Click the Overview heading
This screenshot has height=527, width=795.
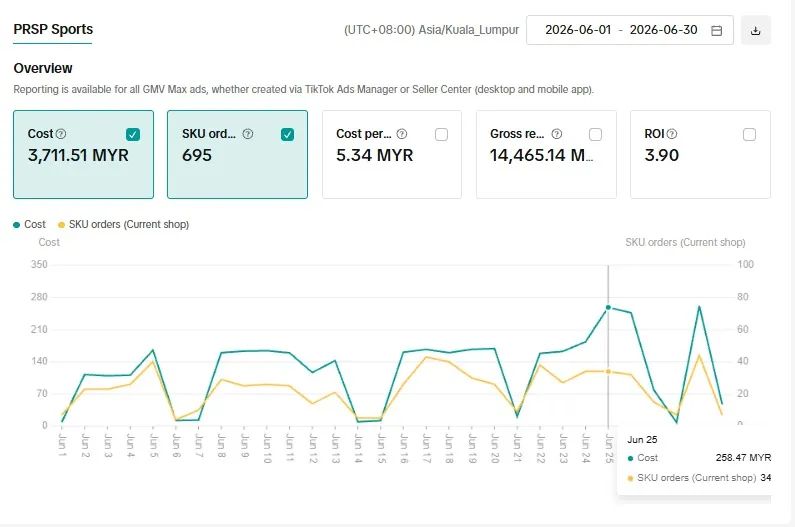43,68
